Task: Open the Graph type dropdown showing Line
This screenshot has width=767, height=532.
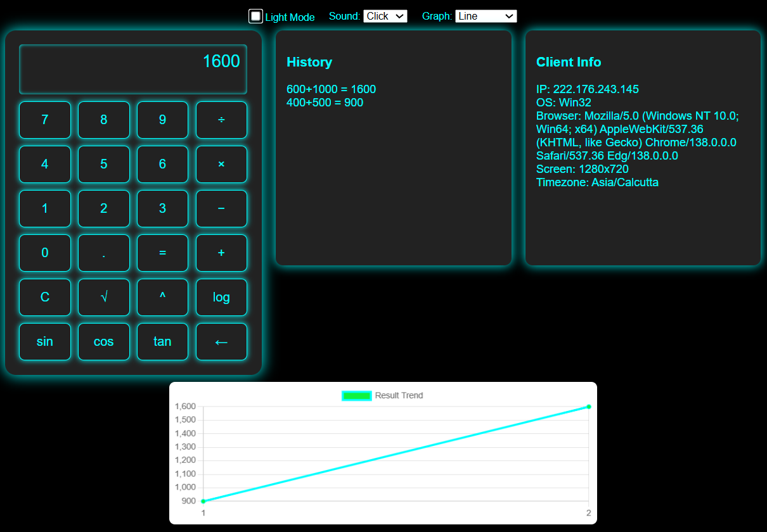Action: tap(486, 16)
